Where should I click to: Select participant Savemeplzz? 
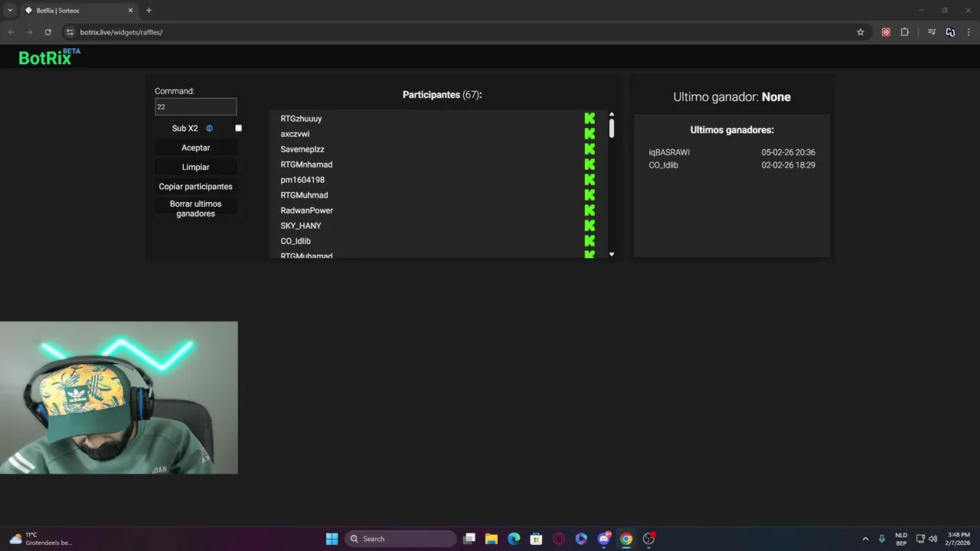(x=302, y=149)
